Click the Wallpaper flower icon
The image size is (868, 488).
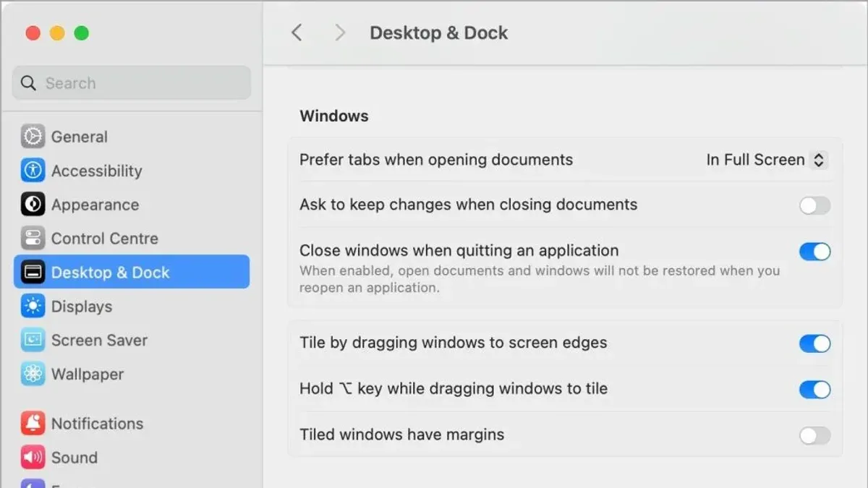pyautogui.click(x=33, y=374)
